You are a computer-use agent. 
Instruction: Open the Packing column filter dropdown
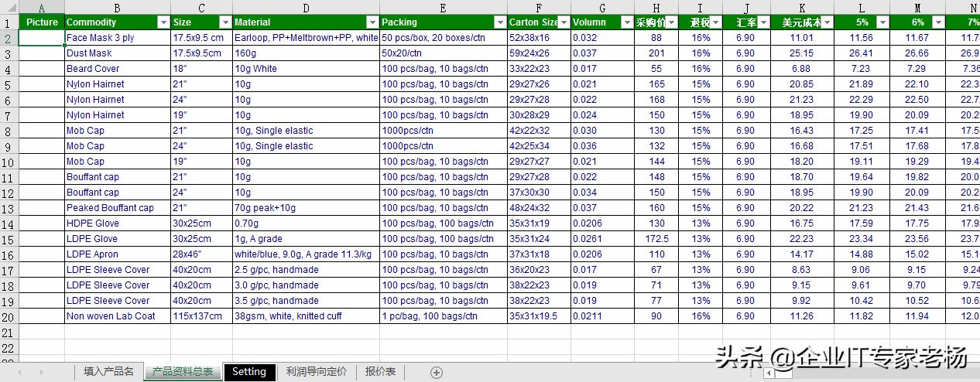click(x=500, y=22)
